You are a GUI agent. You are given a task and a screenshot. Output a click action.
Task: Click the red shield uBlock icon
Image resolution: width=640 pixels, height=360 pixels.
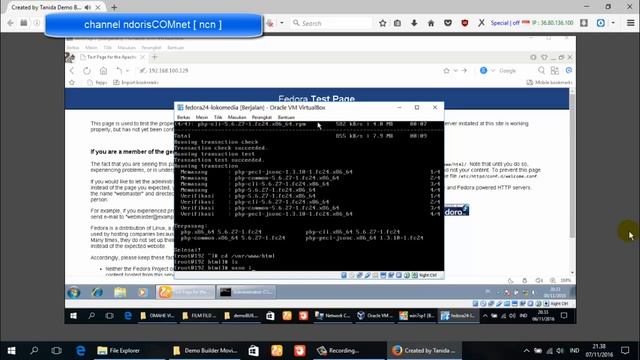(x=464, y=23)
